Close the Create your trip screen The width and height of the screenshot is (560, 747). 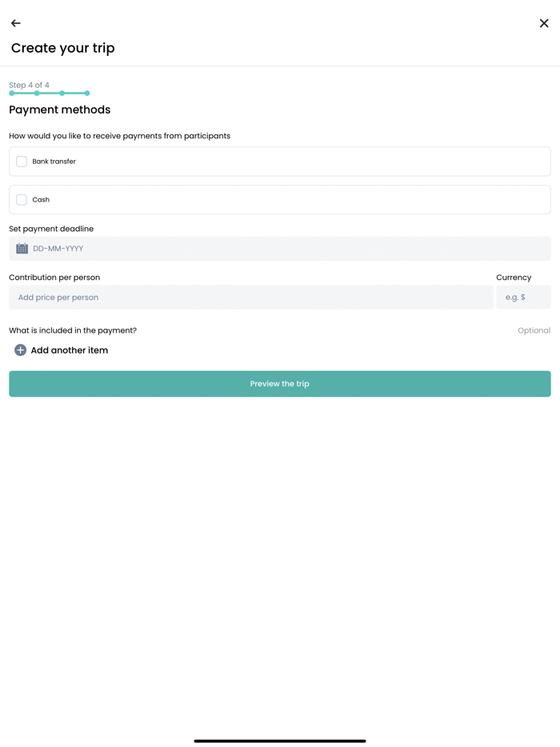pyautogui.click(x=544, y=23)
